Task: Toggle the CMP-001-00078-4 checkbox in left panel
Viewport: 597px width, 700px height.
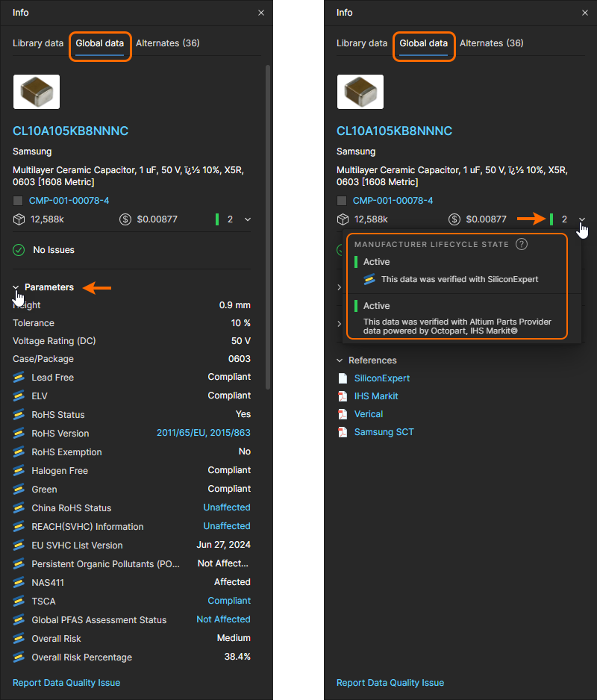Action: click(18, 201)
